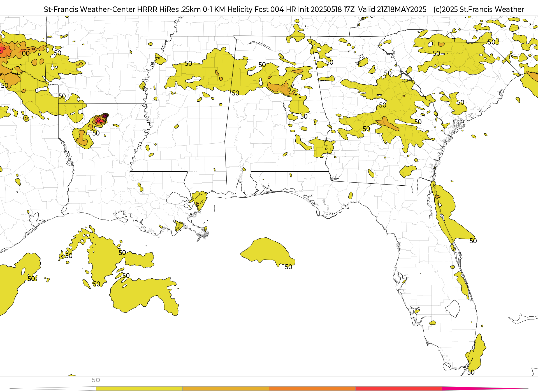
Task: Click '0-1 KM Helicity' in the title
Action: pos(228,9)
